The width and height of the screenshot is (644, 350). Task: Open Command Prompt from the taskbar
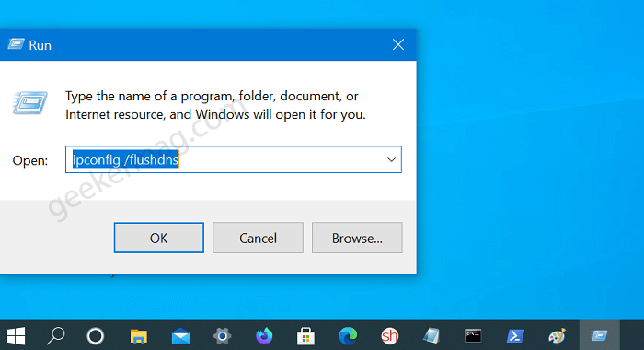tap(473, 336)
